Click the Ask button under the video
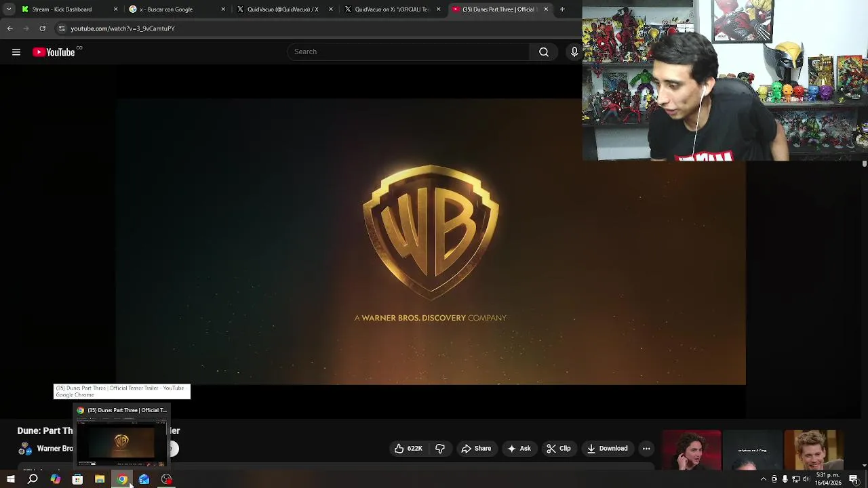The image size is (868, 488). click(519, 449)
